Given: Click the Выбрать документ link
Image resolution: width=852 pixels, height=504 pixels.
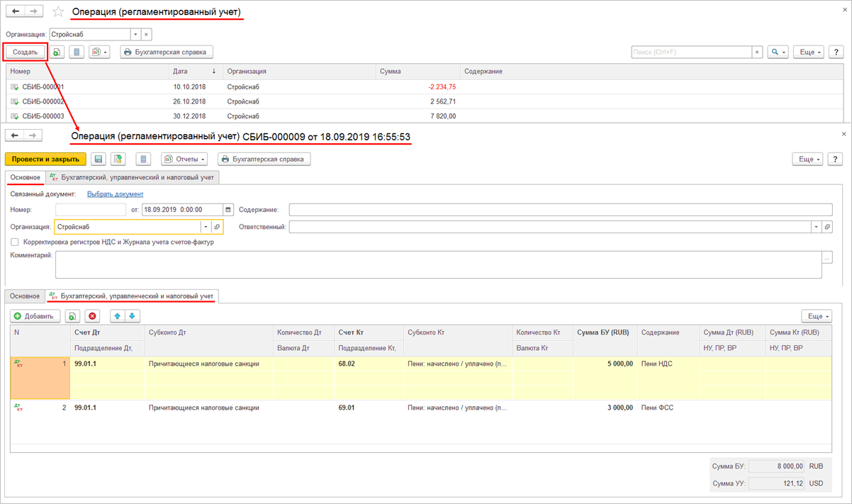Looking at the screenshot, I should 115,194.
